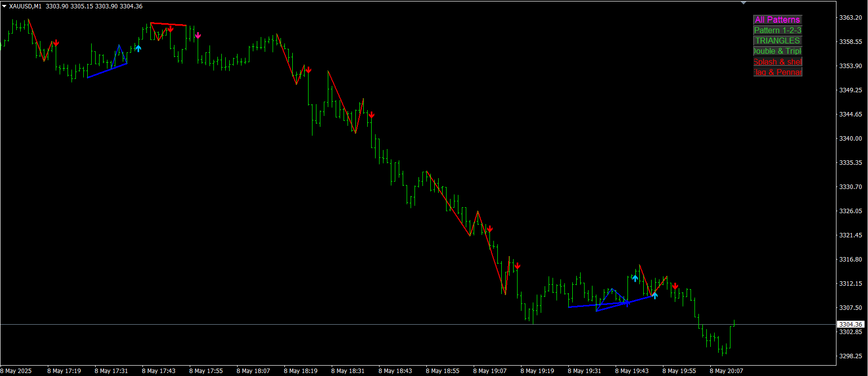The height and width of the screenshot is (376, 868).
Task: Toggle the Double & Triple pattern button
Action: pos(778,51)
